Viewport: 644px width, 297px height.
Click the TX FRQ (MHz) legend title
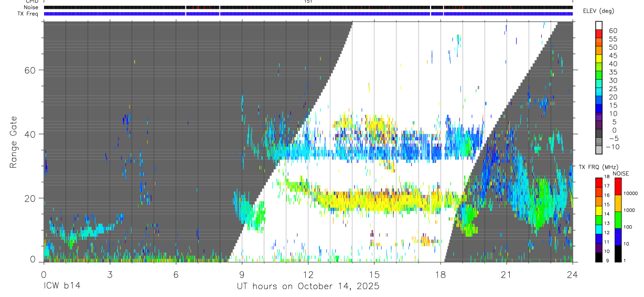click(x=597, y=167)
